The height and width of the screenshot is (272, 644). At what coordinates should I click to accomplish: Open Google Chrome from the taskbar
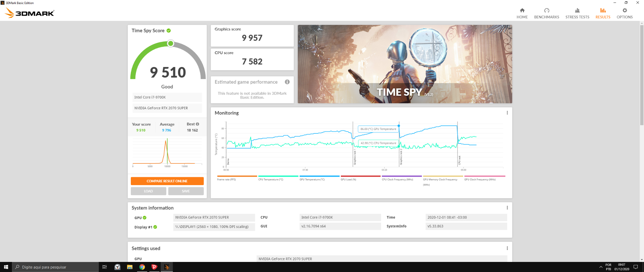142,267
